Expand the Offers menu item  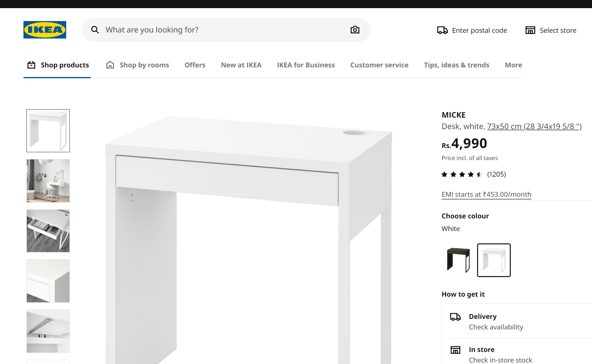(195, 65)
